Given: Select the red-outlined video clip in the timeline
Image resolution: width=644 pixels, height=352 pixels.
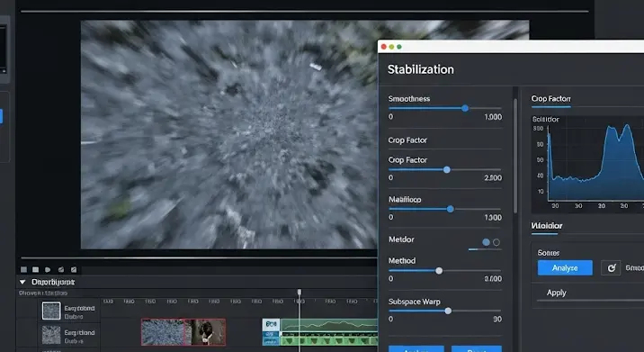Looking at the screenshot, I should tap(183, 332).
